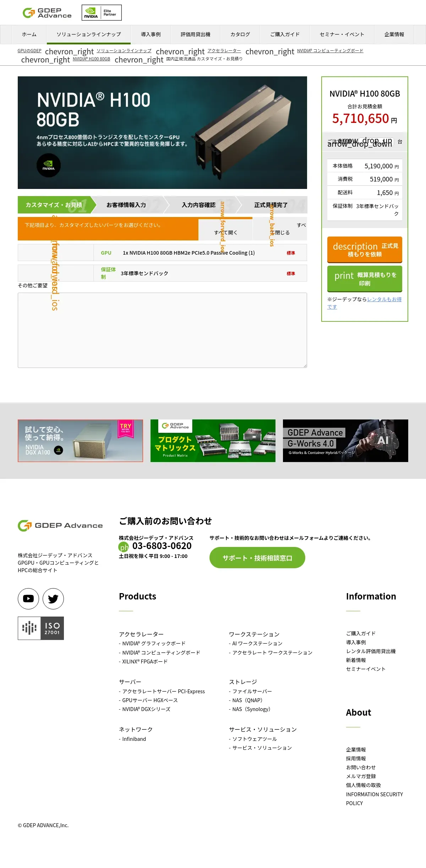
Task: Open the G-Works 4.0 banner
Action: pyautogui.click(x=345, y=441)
